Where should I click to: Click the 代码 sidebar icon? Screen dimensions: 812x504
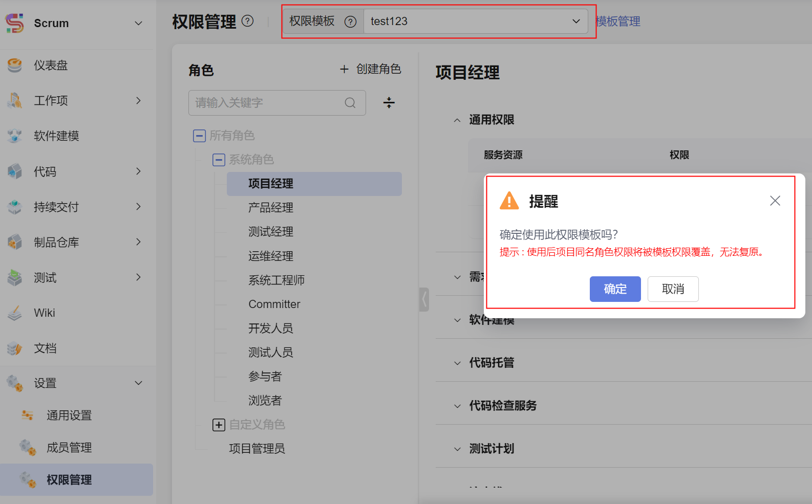click(15, 171)
